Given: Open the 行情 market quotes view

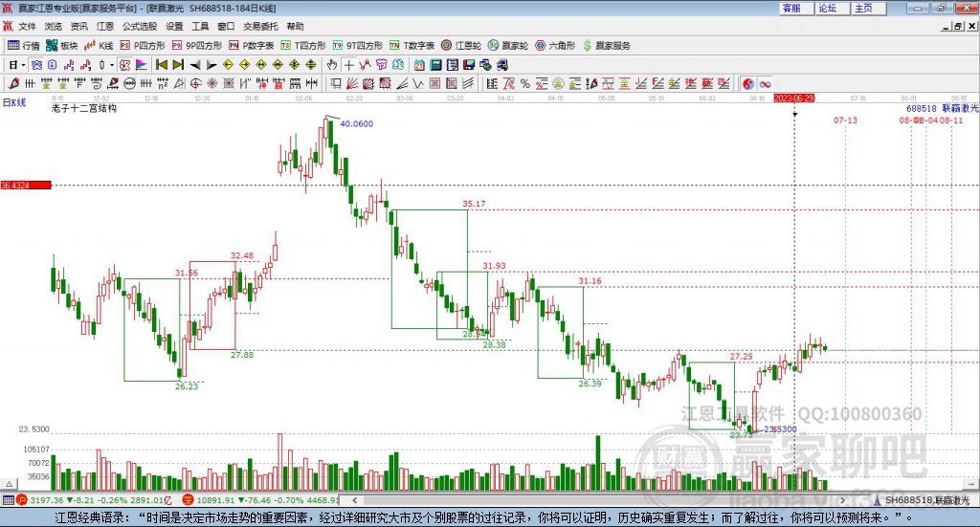Looking at the screenshot, I should (24, 46).
